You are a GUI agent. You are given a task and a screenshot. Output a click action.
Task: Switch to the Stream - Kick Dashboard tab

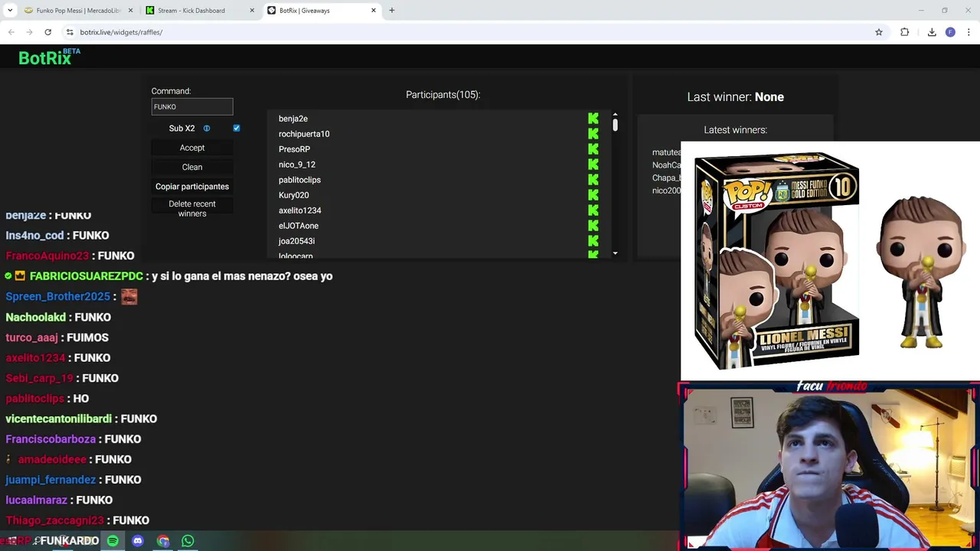tap(200, 11)
